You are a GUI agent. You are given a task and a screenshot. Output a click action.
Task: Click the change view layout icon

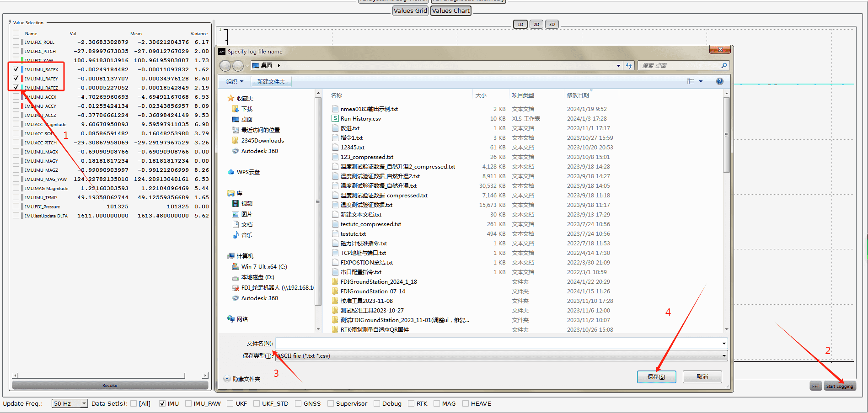pyautogui.click(x=691, y=81)
